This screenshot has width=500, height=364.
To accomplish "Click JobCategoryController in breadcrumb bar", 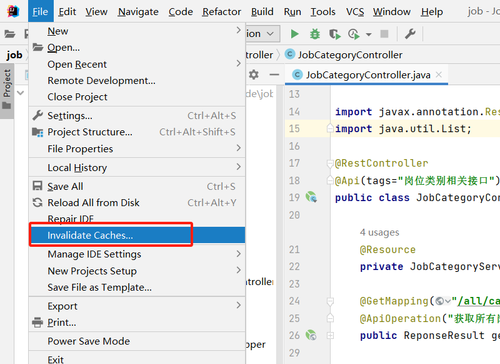I will pyautogui.click(x=344, y=55).
